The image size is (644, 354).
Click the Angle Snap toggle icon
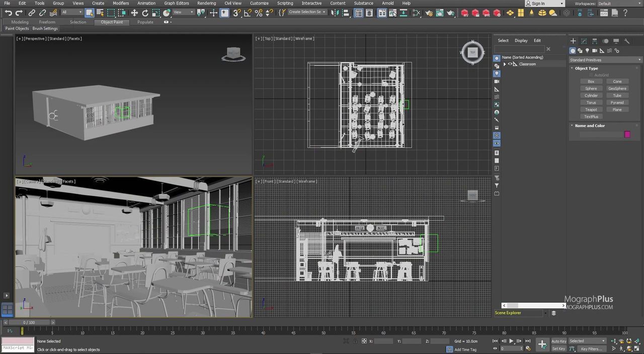coord(248,13)
